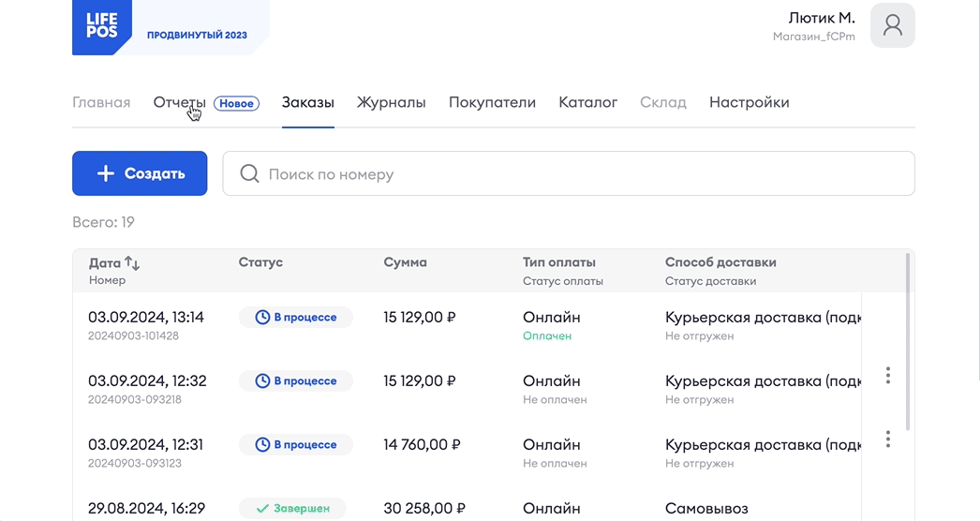The image size is (980, 521).
Task: Select order dated 03.09.2024, 12:32
Action: point(147,380)
